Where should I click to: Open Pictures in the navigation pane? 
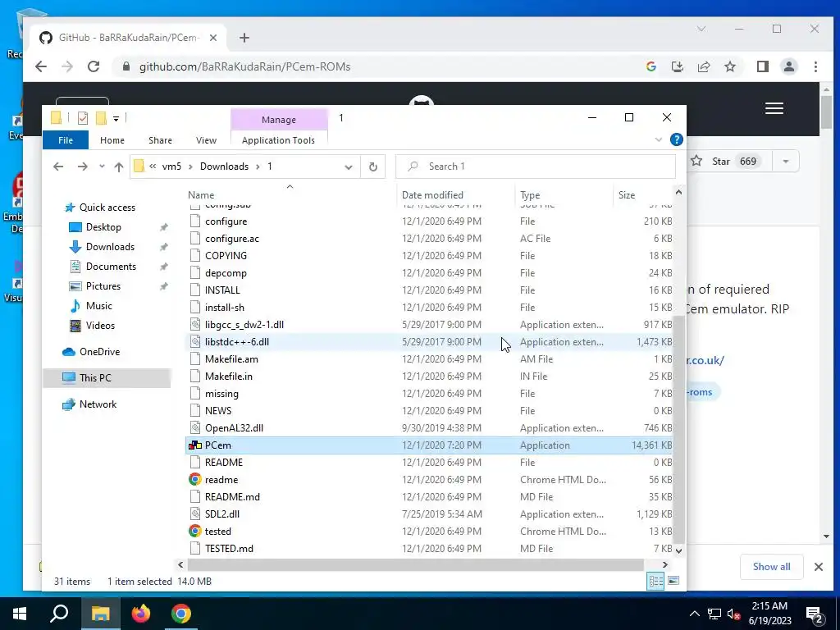coord(103,286)
